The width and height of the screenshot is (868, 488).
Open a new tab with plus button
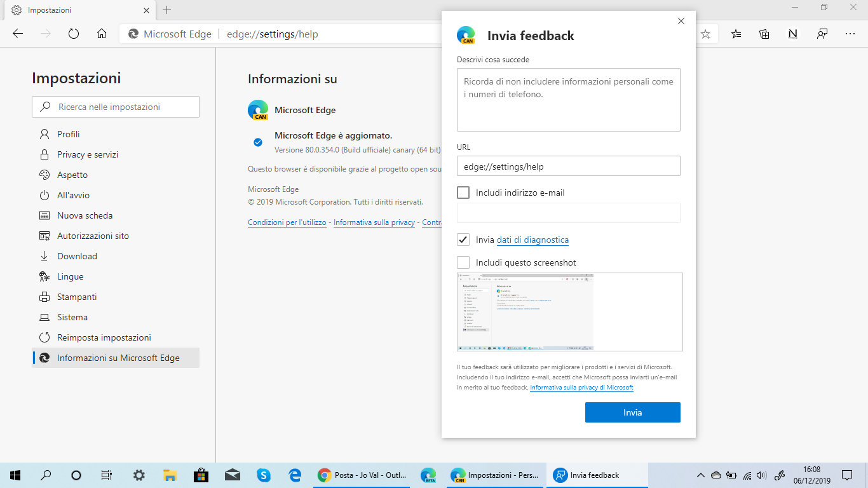[167, 10]
